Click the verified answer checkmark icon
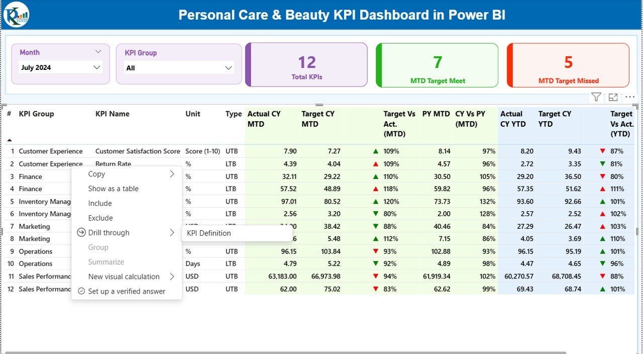Screen dimensions: 644x354 coord(82,291)
